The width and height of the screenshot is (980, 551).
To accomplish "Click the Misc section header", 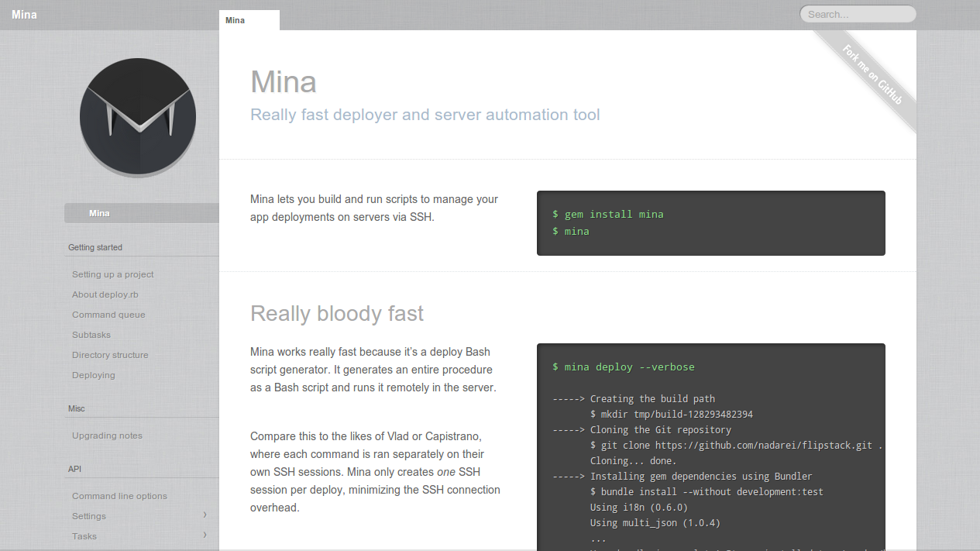I will coord(77,408).
